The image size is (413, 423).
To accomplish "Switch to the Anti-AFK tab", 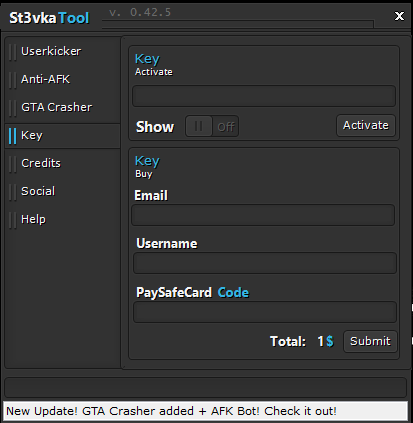I will (x=63, y=79).
